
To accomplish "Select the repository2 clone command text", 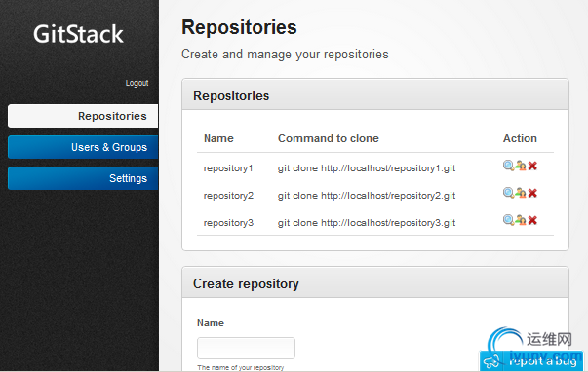I will (x=367, y=196).
